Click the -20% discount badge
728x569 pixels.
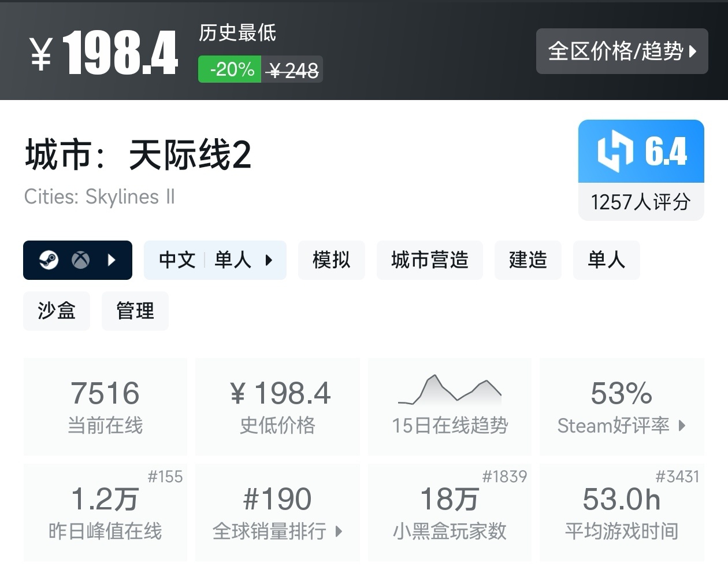[x=230, y=69]
